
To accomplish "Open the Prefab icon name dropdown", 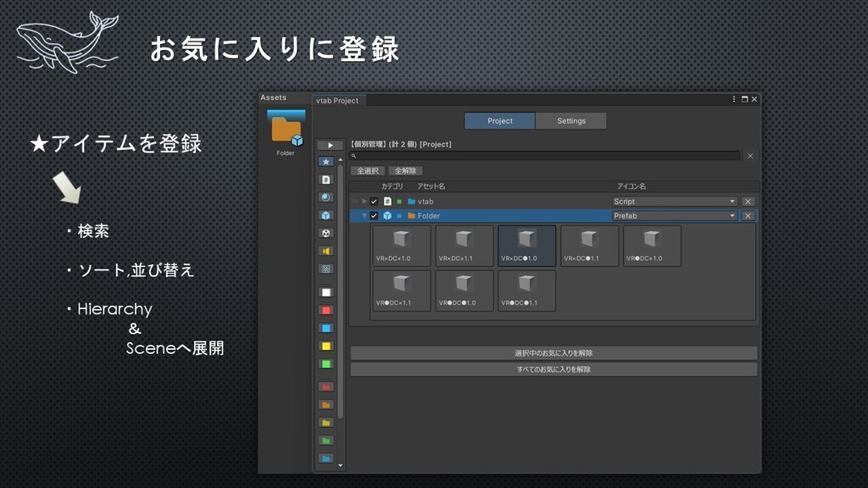I will pyautogui.click(x=675, y=216).
